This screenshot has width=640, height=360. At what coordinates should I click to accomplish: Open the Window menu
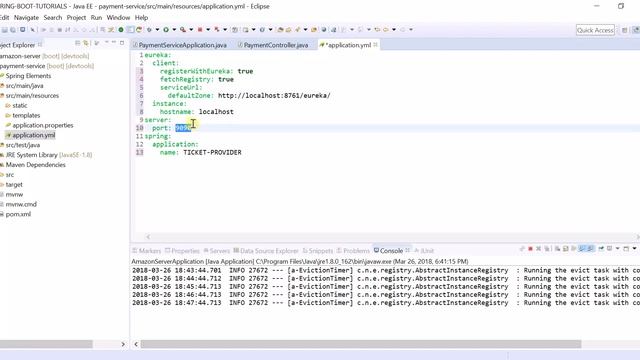coord(118,18)
